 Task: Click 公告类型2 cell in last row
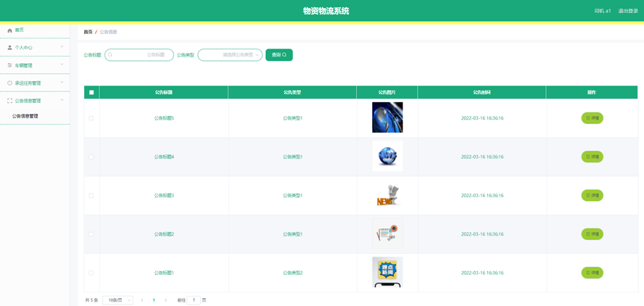(293, 273)
